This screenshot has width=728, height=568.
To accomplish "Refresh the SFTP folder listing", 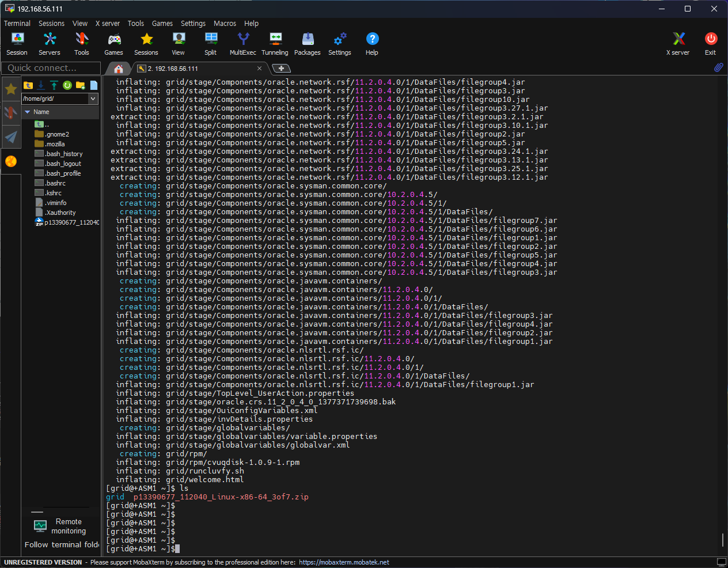I will click(x=67, y=85).
